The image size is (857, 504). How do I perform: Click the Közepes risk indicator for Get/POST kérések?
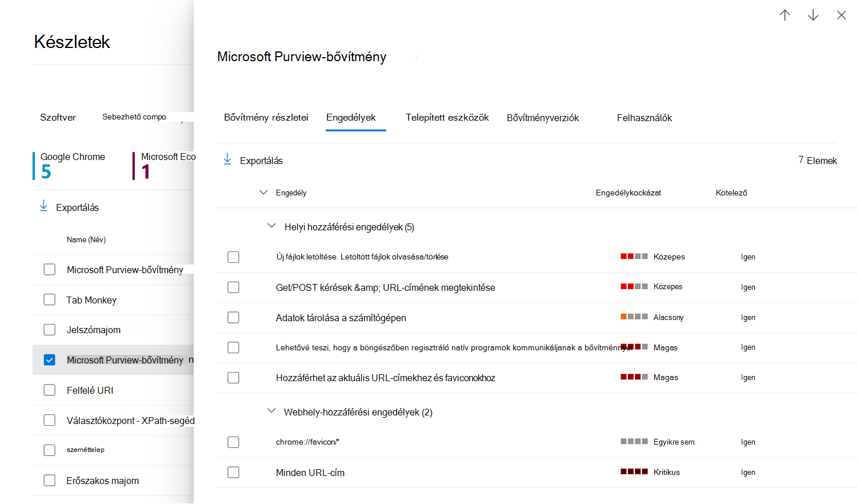pyautogui.click(x=634, y=286)
